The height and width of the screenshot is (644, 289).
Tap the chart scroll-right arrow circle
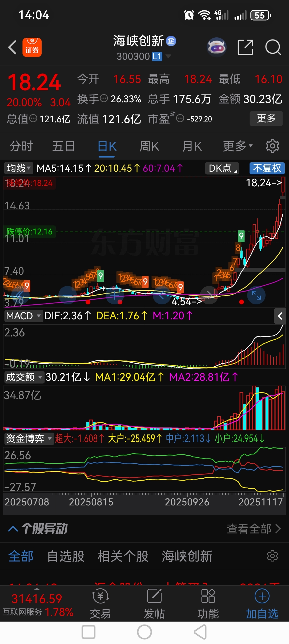pos(209,295)
